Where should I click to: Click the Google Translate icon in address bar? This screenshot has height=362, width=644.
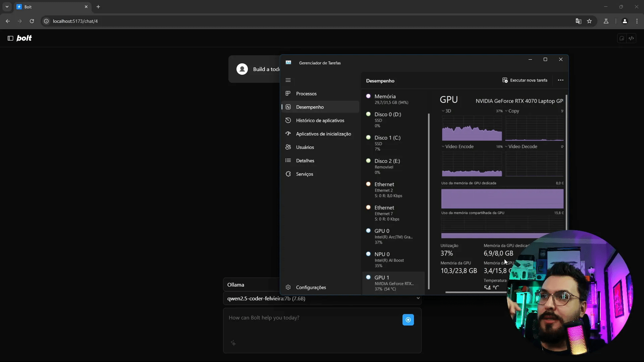click(578, 21)
